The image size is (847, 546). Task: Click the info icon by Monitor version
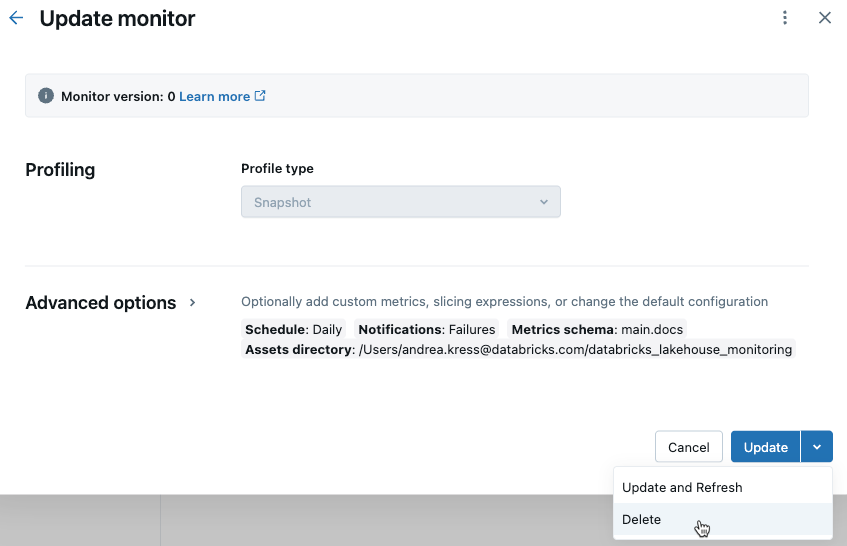click(45, 96)
